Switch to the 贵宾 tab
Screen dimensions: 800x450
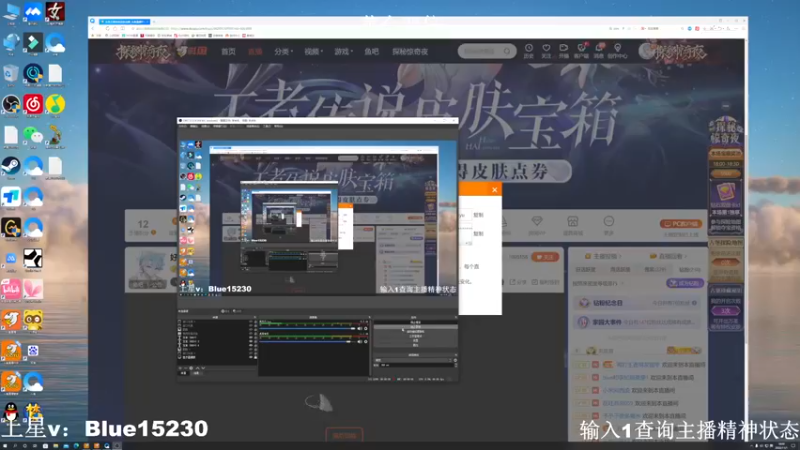[655, 269]
